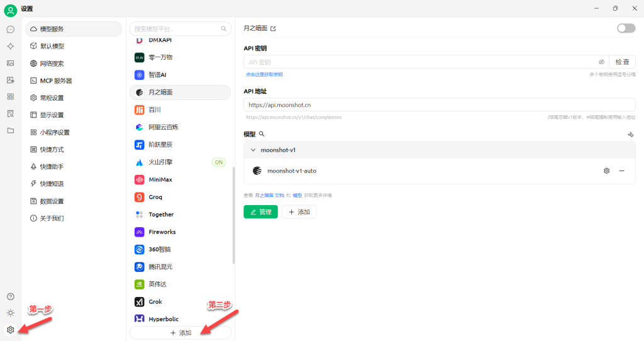Select the 火山引擎 provider
644x341 pixels.
[180, 162]
